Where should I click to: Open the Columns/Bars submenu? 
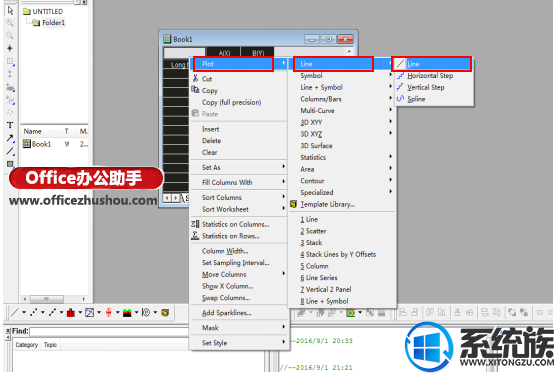point(342,99)
